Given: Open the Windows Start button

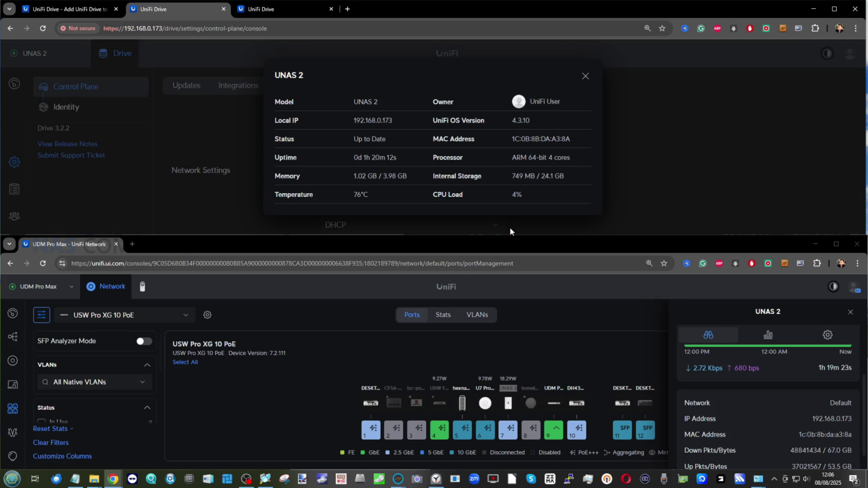Looking at the screenshot, I should (x=12, y=478).
